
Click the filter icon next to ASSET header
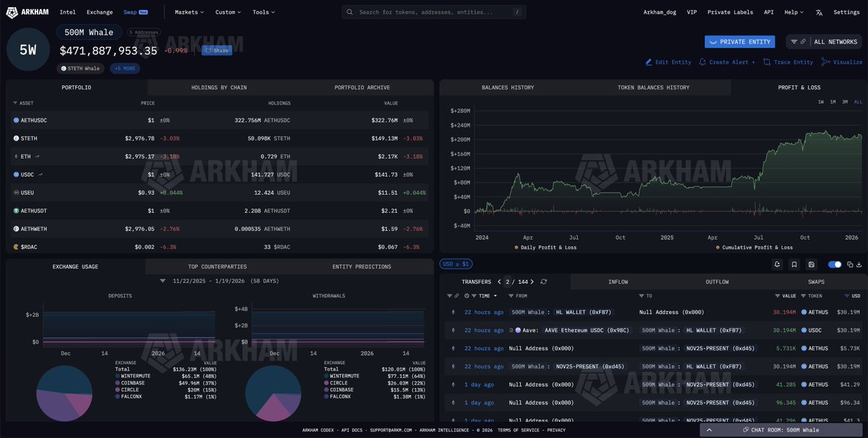(x=14, y=104)
